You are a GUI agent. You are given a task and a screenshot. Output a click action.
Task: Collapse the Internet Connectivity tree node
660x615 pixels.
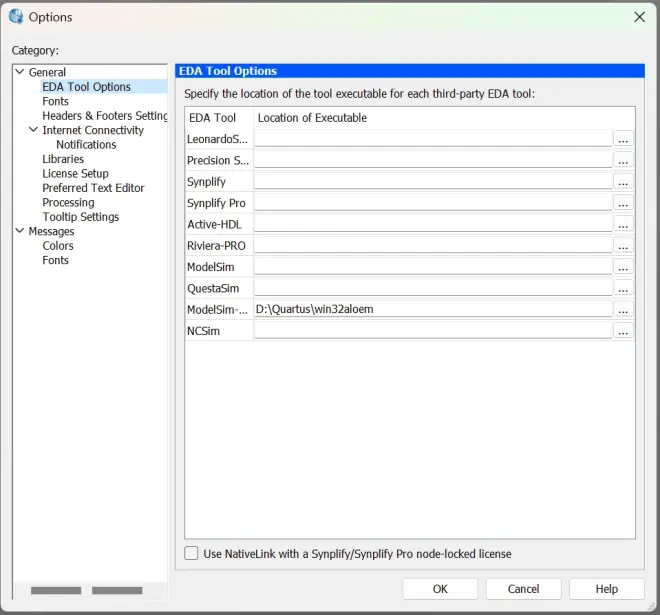point(33,130)
